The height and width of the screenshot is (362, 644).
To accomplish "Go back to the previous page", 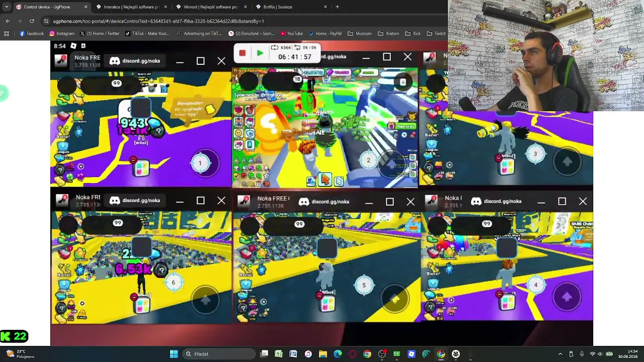I will point(8,21).
